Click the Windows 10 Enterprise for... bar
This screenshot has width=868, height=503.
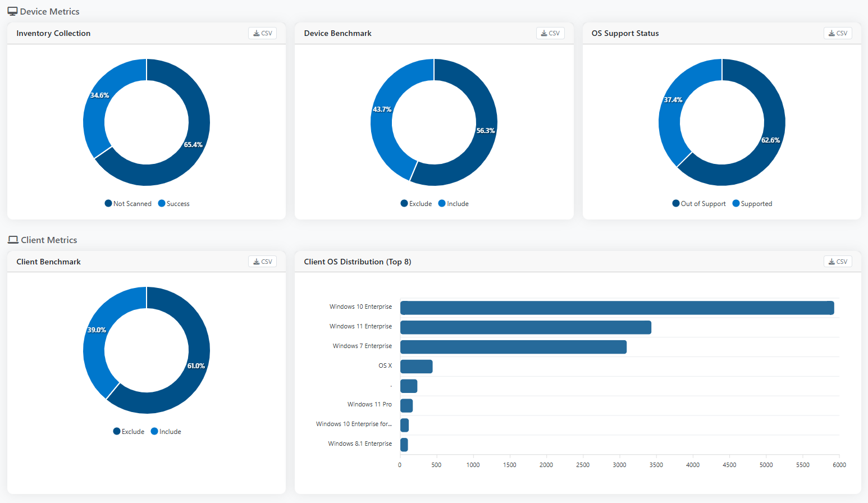tap(404, 425)
